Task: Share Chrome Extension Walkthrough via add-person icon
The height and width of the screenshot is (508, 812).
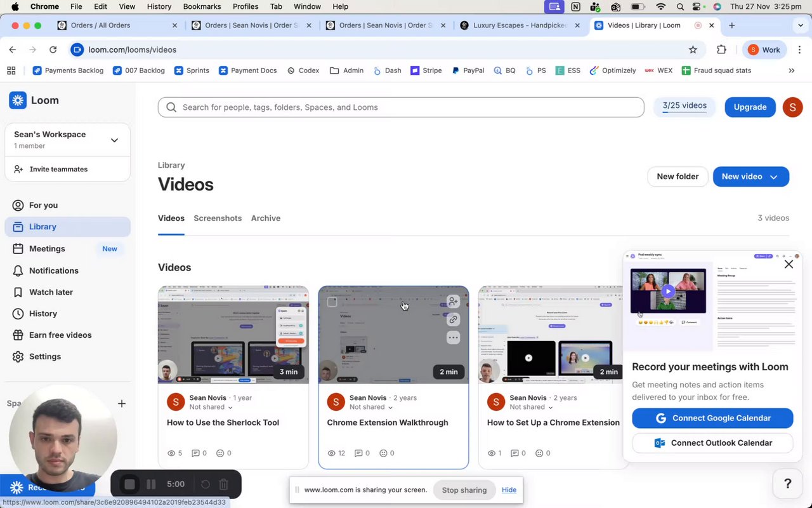Action: 453,301
